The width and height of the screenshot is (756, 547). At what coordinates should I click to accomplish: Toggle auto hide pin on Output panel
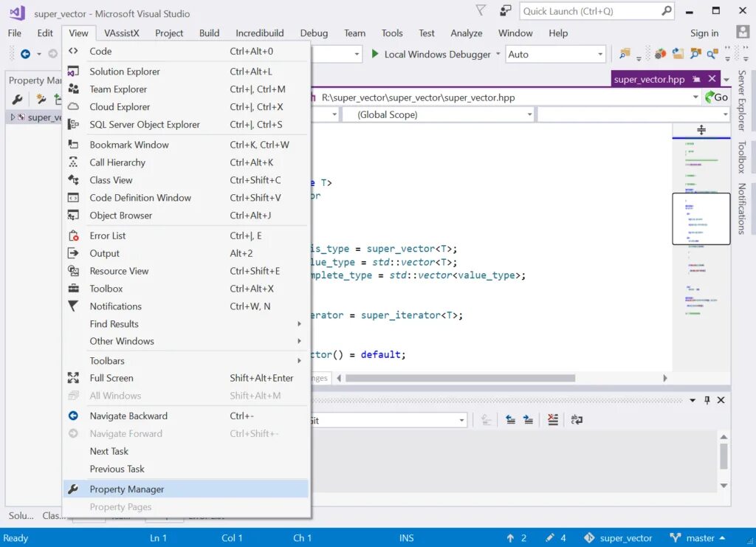(x=707, y=400)
